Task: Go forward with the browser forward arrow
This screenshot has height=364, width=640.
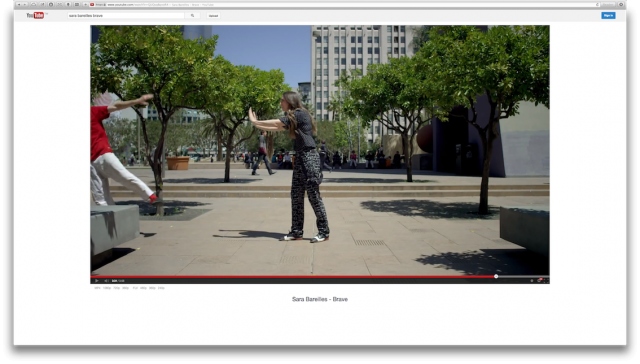Action: [x=25, y=4]
